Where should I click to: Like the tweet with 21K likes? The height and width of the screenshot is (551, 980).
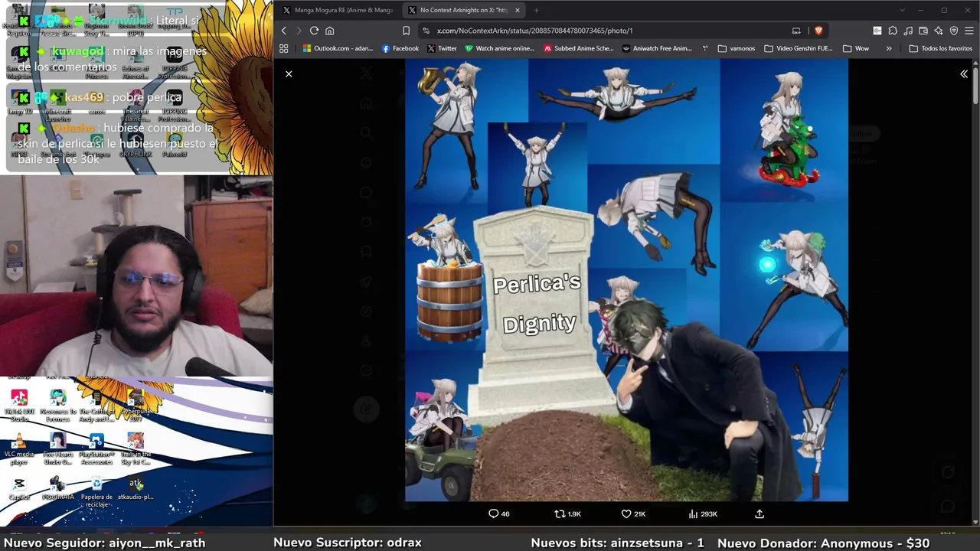click(633, 514)
